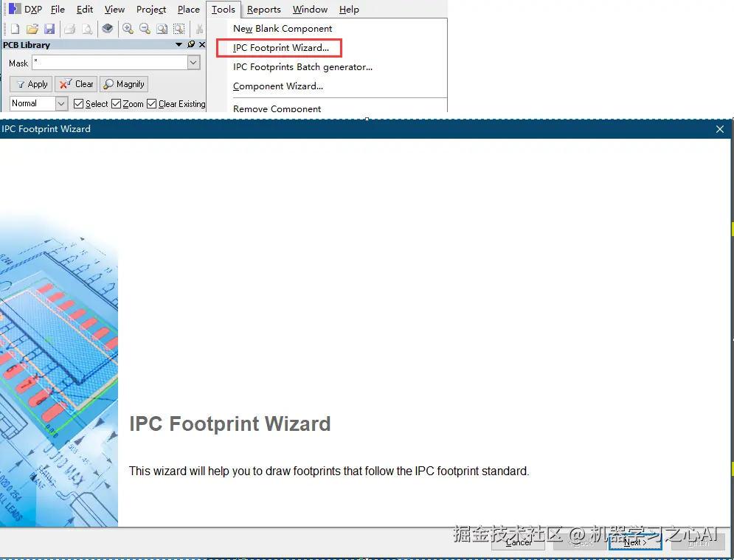The image size is (734, 560).
Task: Select IPC Footprints Batch generator... entry
Action: tap(302, 67)
